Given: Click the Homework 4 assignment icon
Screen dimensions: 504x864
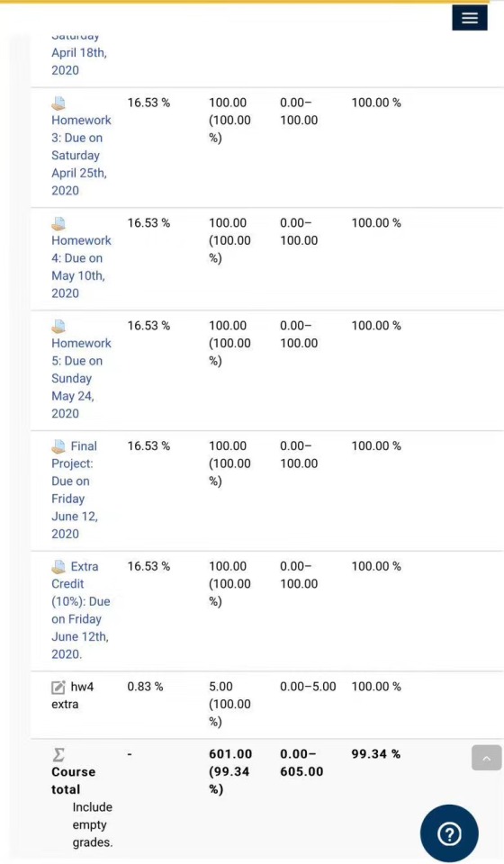Looking at the screenshot, I should pos(58,224).
